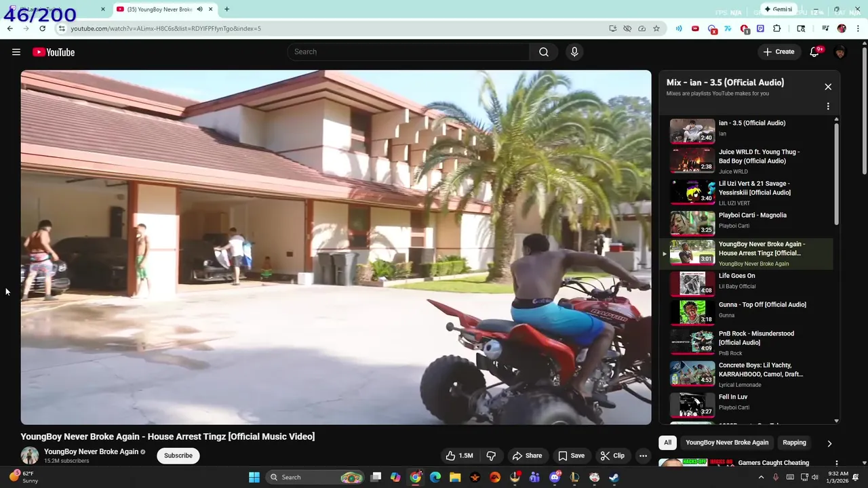Open YoungBoy Never Broke Again channel name link
The width and height of the screenshot is (868, 488).
[91, 451]
